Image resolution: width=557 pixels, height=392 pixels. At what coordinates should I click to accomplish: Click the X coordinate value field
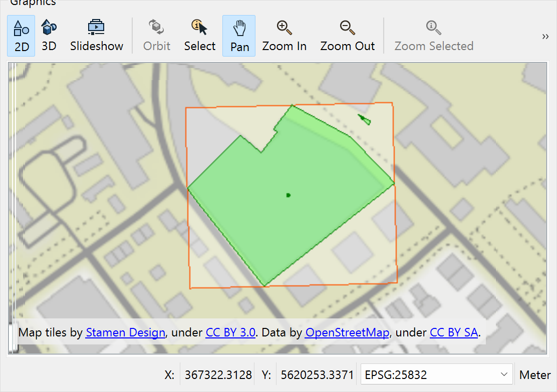[217, 374]
